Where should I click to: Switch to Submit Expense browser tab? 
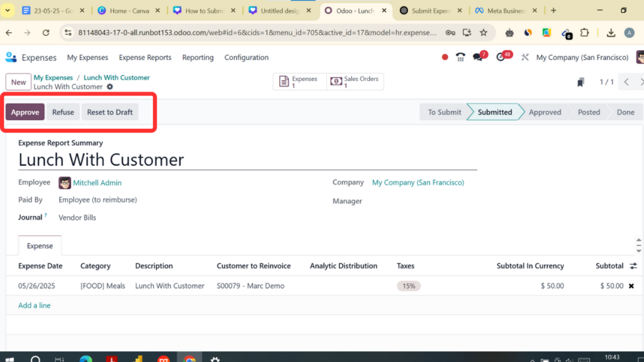tap(431, 11)
